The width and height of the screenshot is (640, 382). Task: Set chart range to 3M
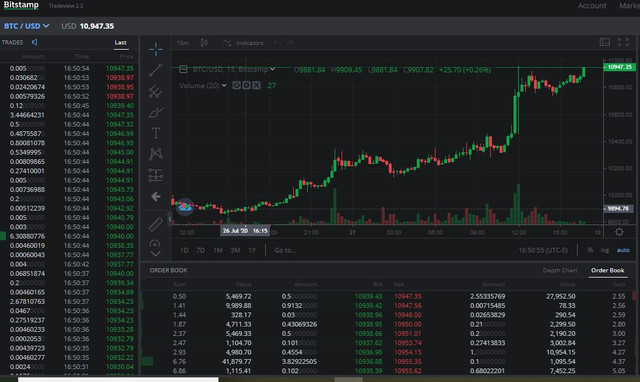[x=235, y=250]
